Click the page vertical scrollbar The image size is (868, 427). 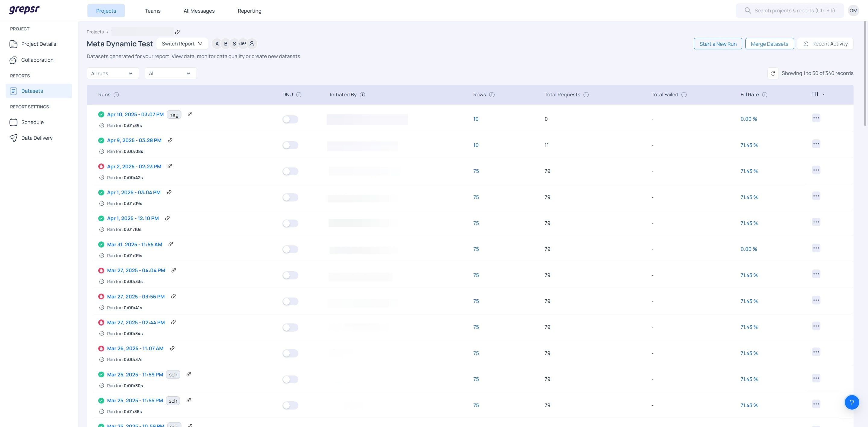pyautogui.click(x=865, y=74)
